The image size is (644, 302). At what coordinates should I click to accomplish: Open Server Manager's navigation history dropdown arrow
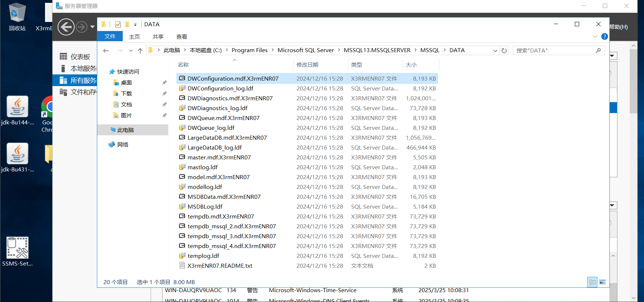coord(92,27)
